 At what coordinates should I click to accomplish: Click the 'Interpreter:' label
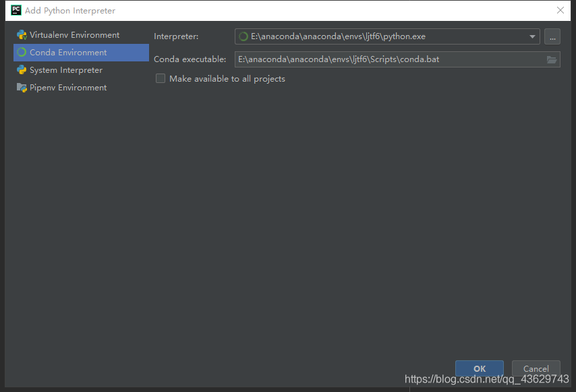pyautogui.click(x=176, y=36)
